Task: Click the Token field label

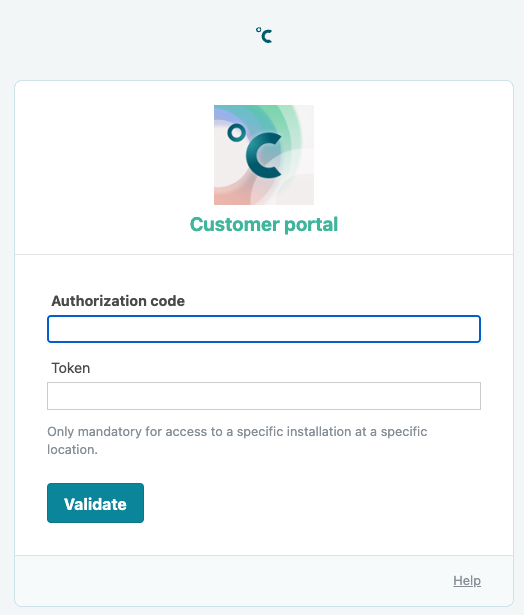Action: click(x=71, y=368)
